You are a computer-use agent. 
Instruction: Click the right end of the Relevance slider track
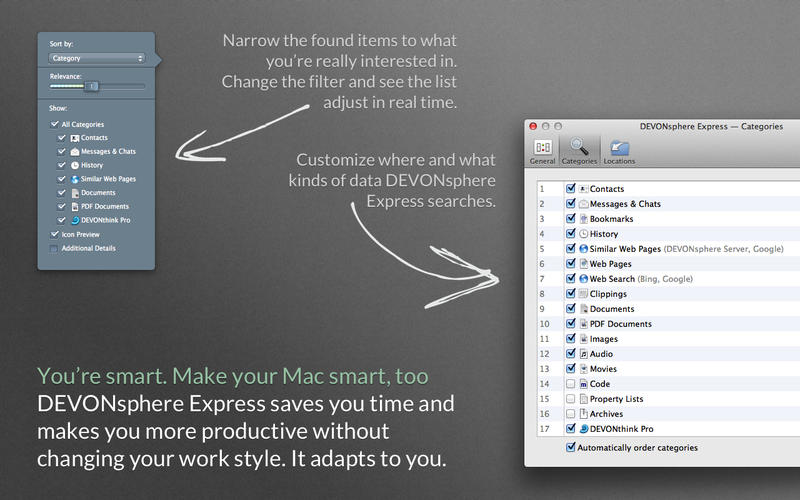pyautogui.click(x=143, y=86)
